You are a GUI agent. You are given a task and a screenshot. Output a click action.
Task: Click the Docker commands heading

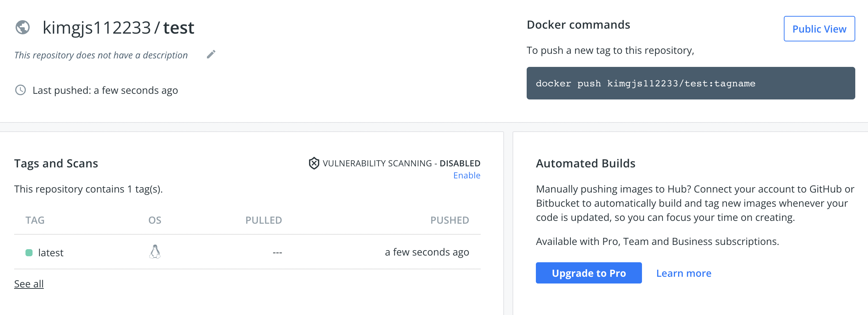click(578, 25)
